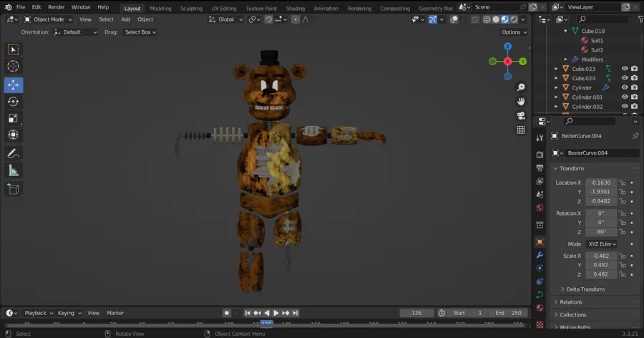Hide Cube.024 in viewport via eye icon

625,78
